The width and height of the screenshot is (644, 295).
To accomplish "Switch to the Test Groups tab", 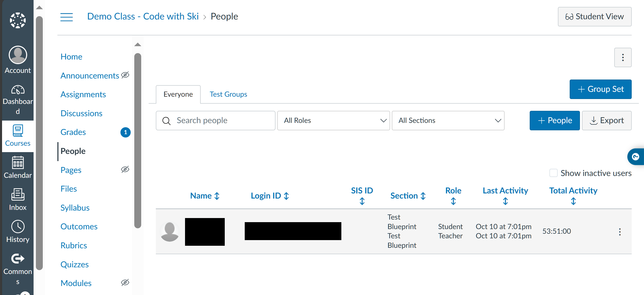I will (228, 94).
